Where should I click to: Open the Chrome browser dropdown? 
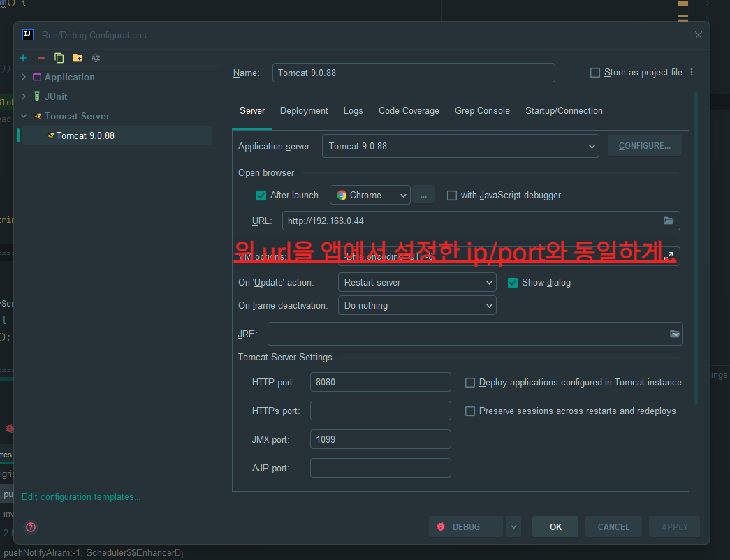pyautogui.click(x=370, y=195)
